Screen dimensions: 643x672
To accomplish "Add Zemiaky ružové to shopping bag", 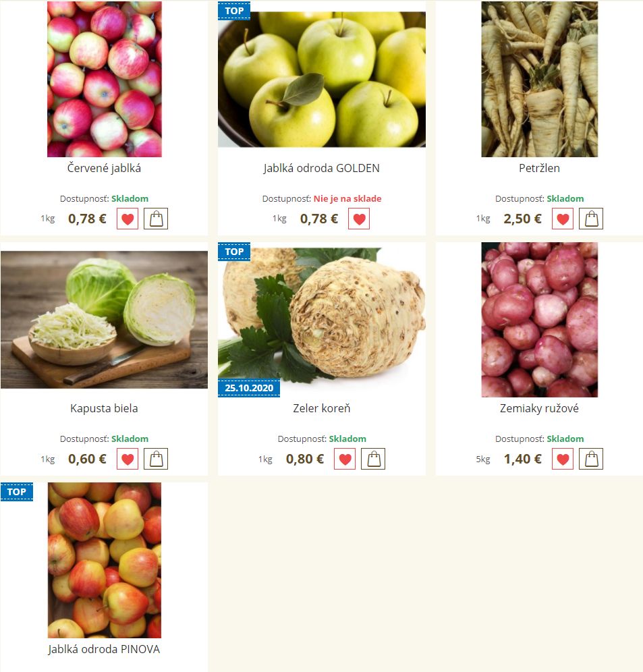I will click(590, 459).
